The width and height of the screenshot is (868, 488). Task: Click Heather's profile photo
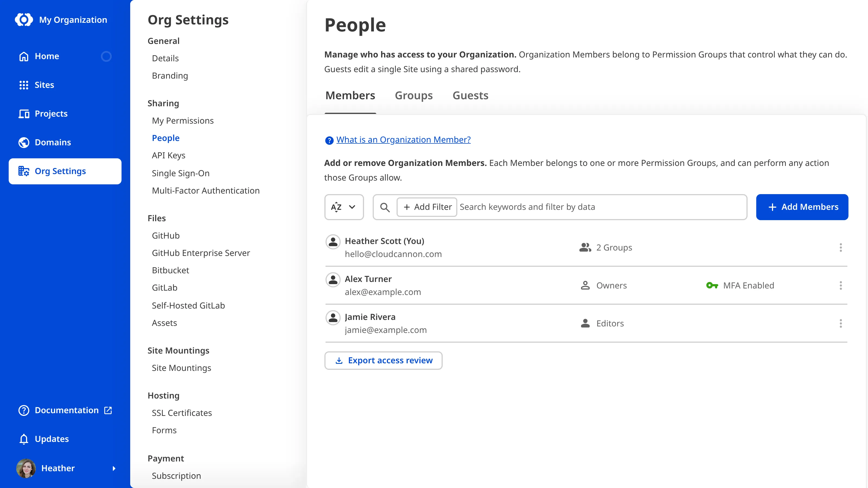(x=26, y=468)
